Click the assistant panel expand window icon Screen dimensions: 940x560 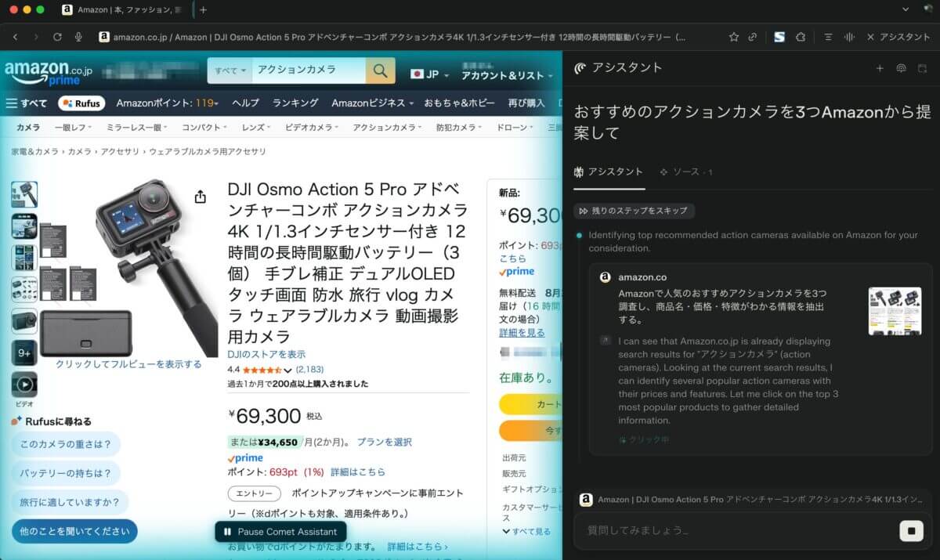click(922, 68)
